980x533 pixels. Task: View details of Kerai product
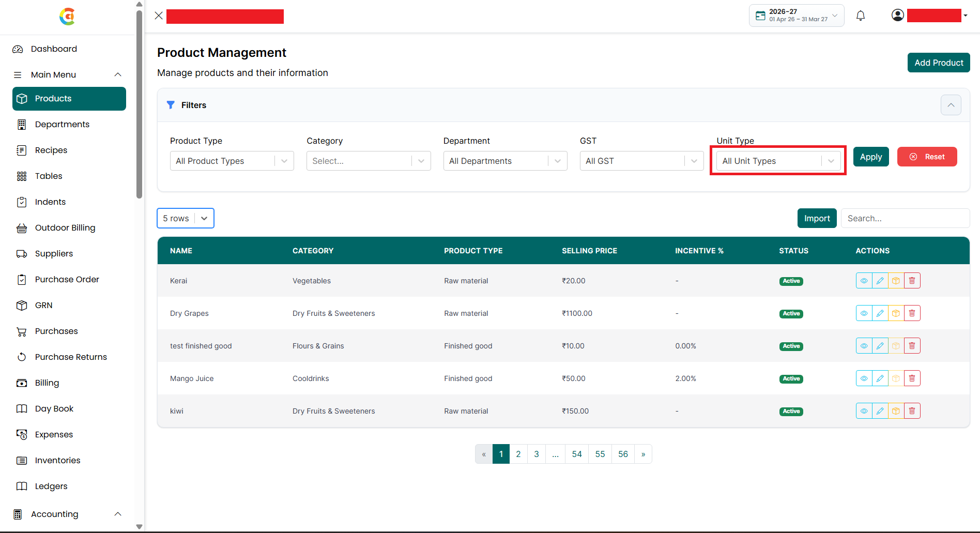864,281
